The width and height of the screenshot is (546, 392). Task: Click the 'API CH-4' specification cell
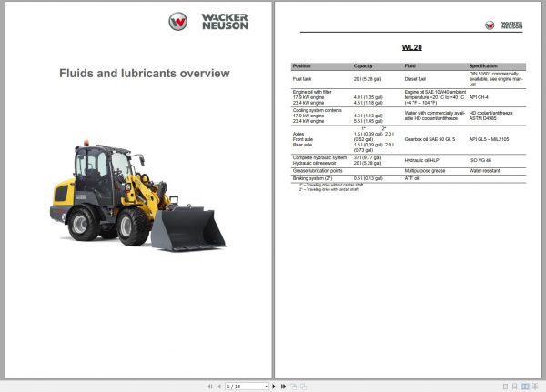point(479,97)
